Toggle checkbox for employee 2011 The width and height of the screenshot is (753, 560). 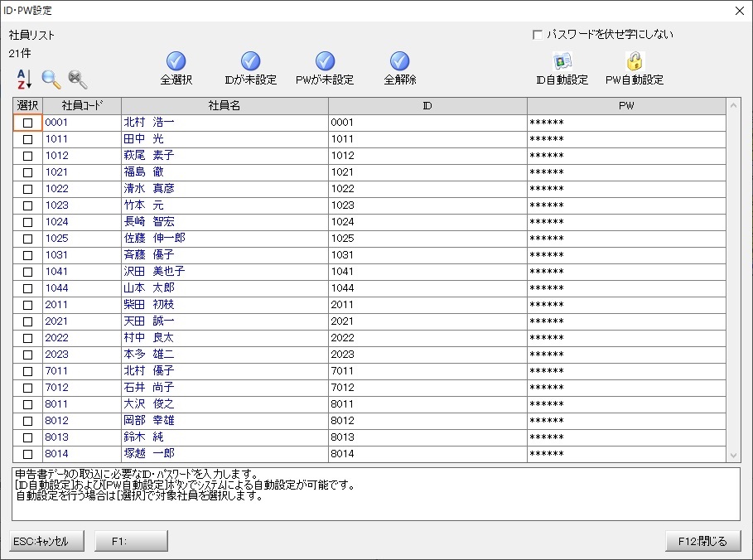coord(28,305)
